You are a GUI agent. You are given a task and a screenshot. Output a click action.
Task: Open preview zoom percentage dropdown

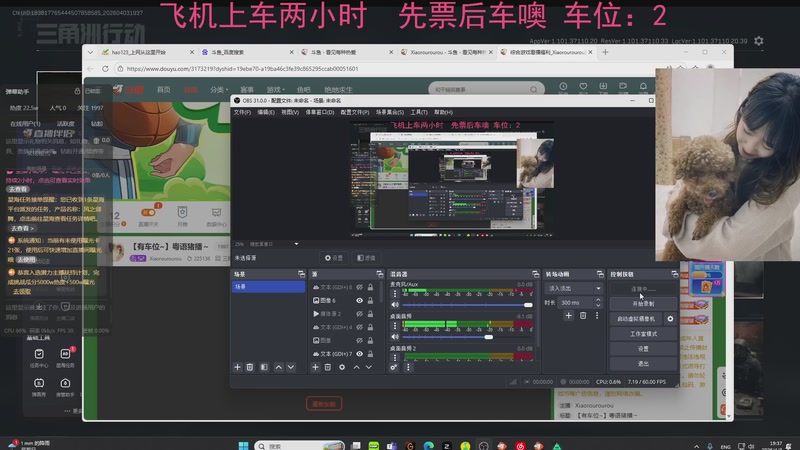[296, 244]
